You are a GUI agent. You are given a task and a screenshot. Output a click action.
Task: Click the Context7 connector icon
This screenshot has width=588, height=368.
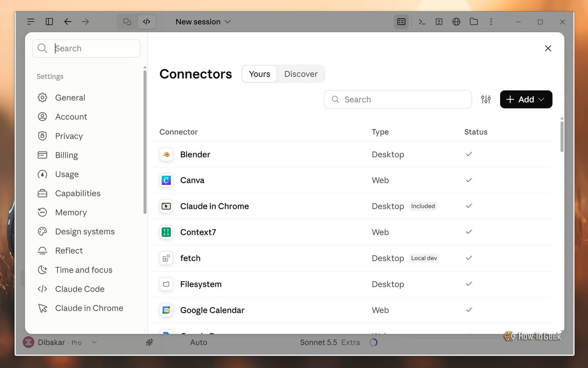tap(166, 232)
